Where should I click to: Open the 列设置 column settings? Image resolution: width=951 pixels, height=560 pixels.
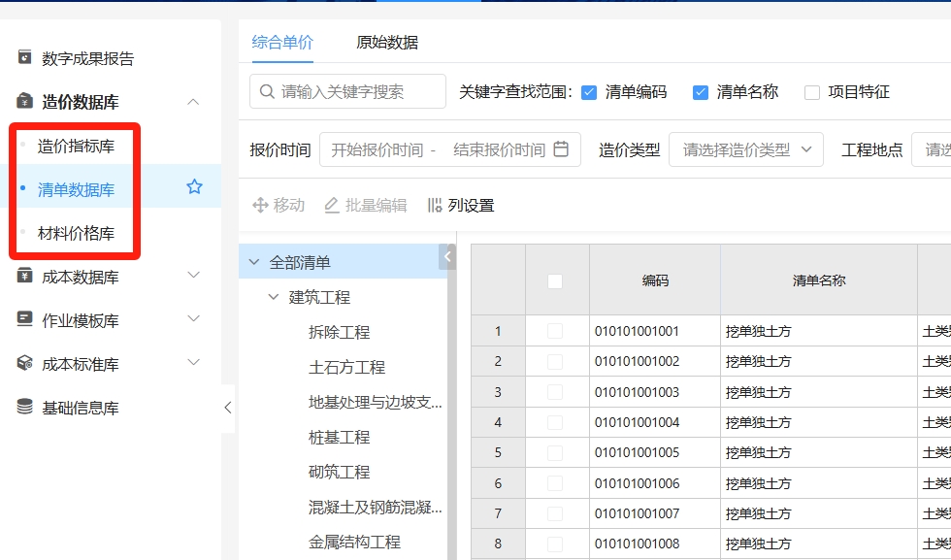[461, 205]
